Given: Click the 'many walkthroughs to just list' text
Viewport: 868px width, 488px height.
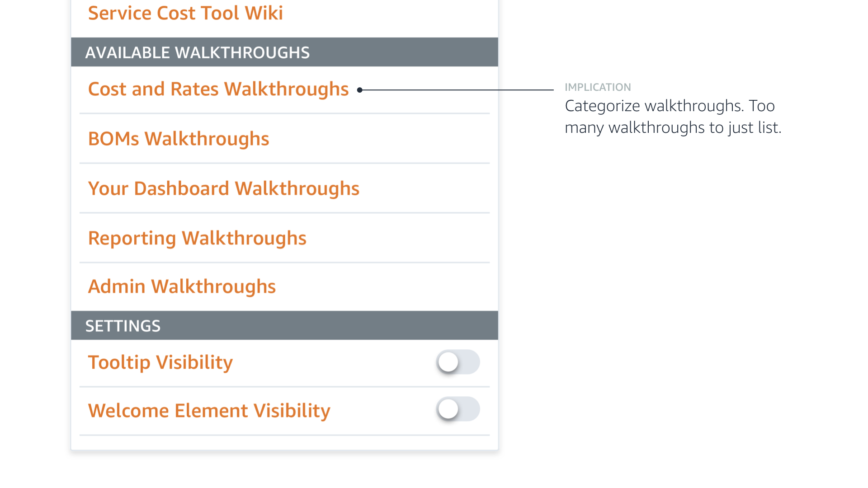Looking at the screenshot, I should pyautogui.click(x=673, y=128).
